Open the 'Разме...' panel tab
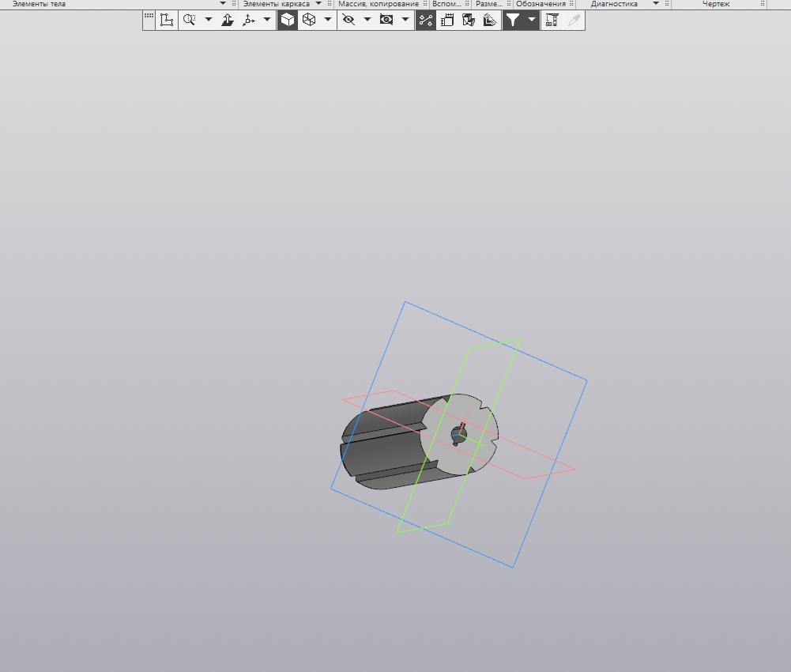This screenshot has height=672, width=791. 489,3
